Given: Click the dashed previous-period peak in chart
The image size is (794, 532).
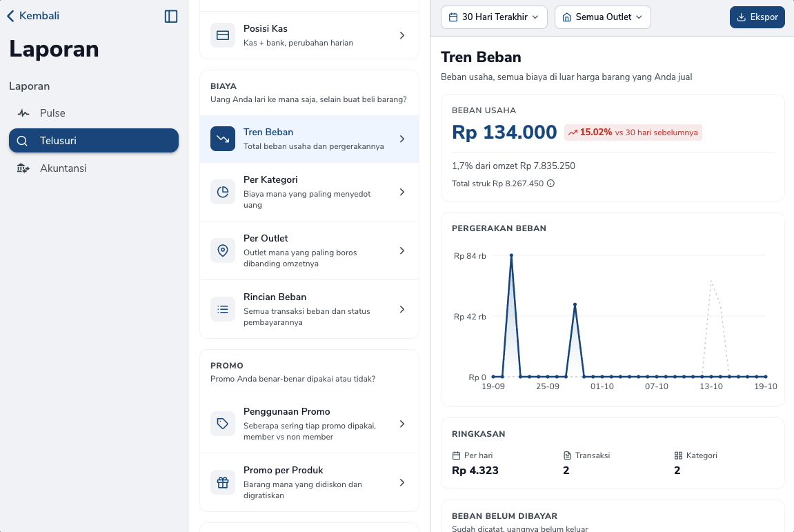Looking at the screenshot, I should point(711,282).
